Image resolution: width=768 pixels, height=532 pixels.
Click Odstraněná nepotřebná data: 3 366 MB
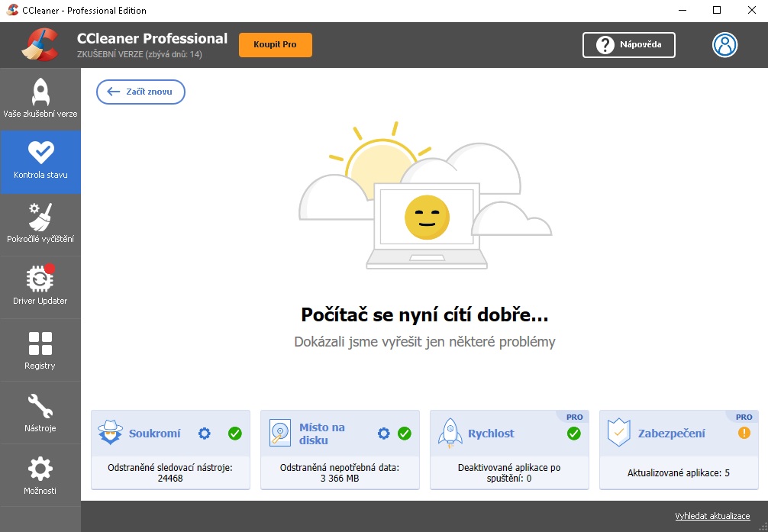pyautogui.click(x=340, y=472)
